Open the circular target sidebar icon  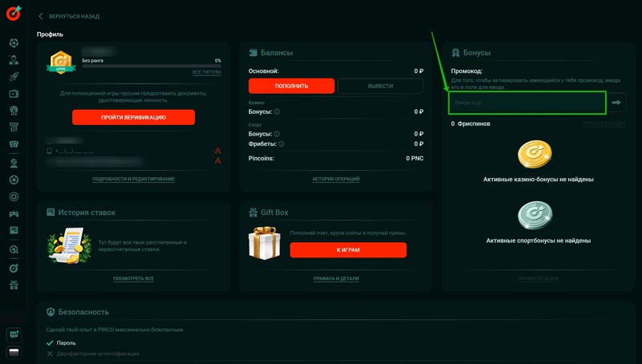click(14, 196)
